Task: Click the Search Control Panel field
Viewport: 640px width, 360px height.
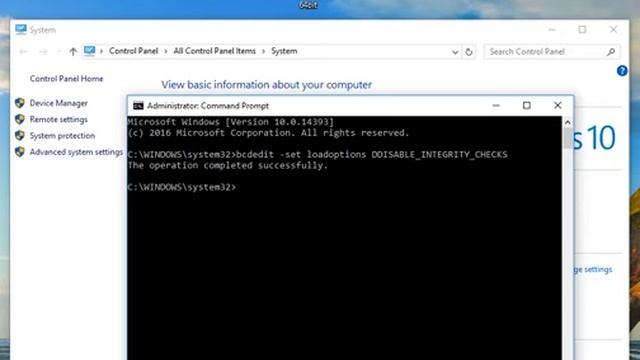Action: click(552, 52)
